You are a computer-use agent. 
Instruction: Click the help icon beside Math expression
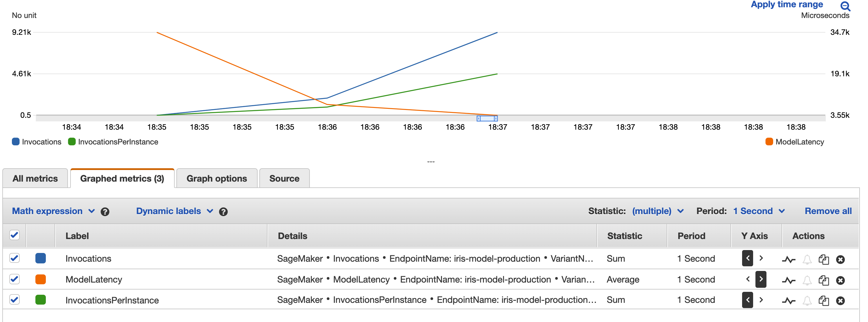(105, 211)
